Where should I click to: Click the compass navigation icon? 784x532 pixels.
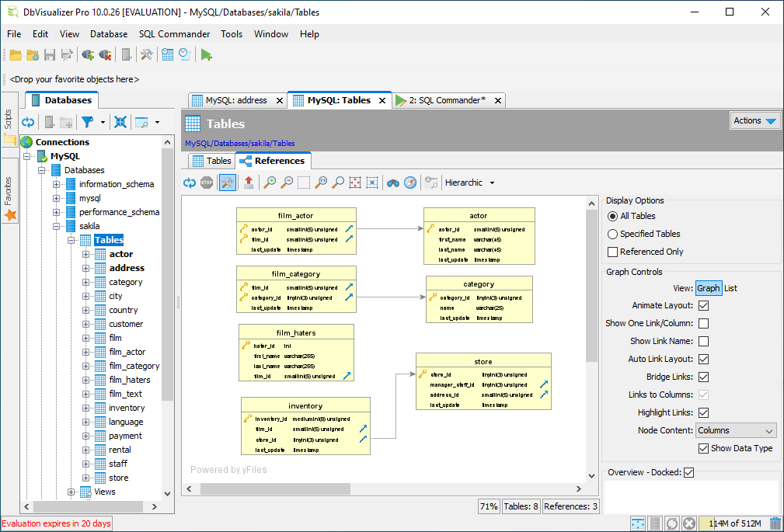click(x=410, y=183)
